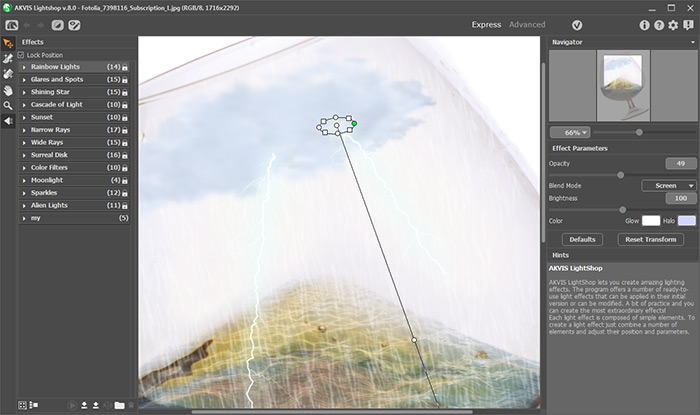This screenshot has width=700, height=415.
Task: Click the lock icon on Moonlight row
Action: pos(125,180)
